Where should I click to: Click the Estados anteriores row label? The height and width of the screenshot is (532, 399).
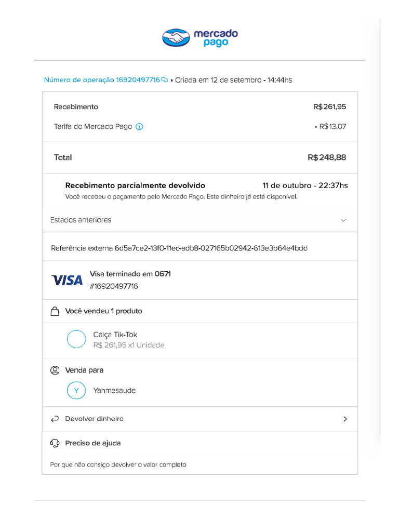point(81,220)
